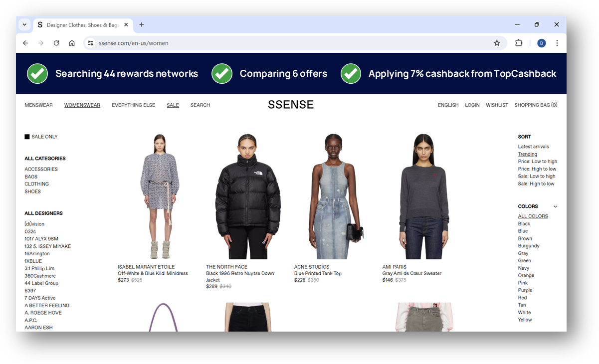Select designer 3.1 Phillip Lim

39,269
